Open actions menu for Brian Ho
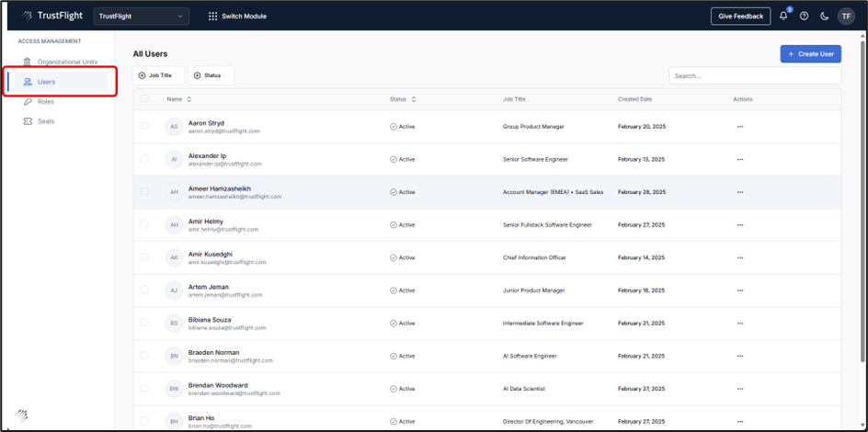 pos(740,422)
